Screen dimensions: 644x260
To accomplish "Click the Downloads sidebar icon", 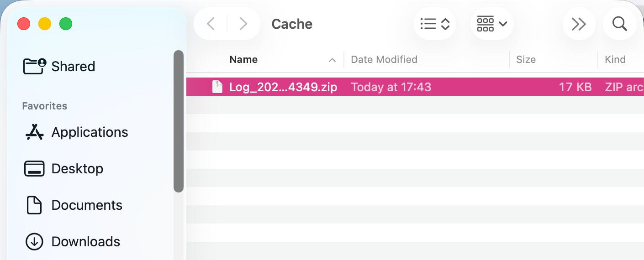I will point(34,242).
